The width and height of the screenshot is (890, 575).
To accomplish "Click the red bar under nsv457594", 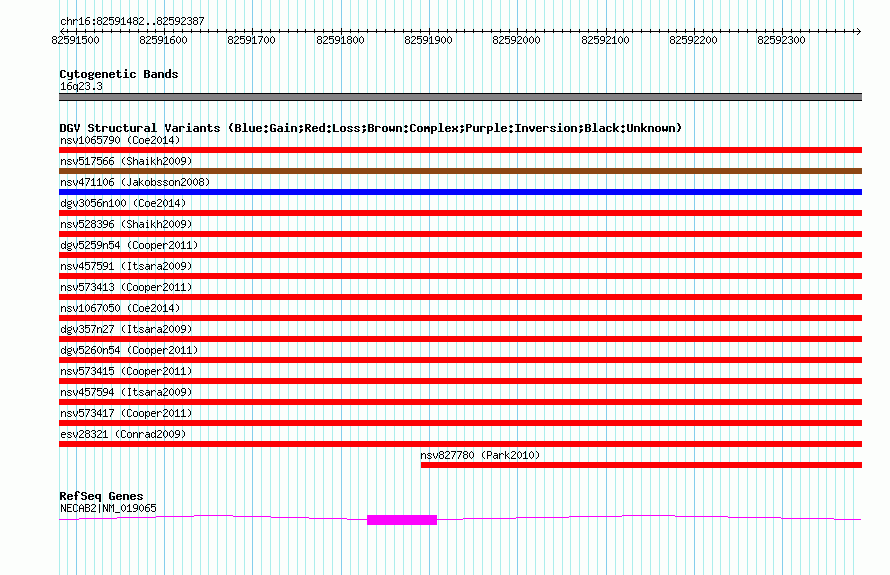I will (x=460, y=402).
